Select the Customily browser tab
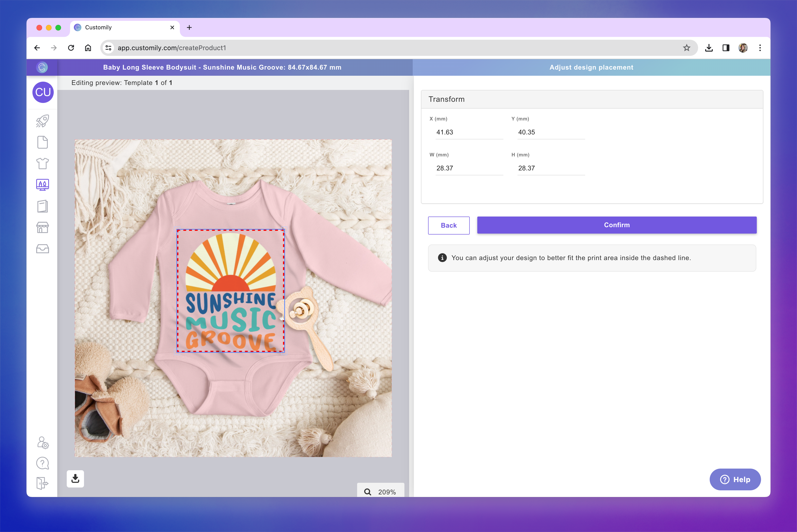The height and width of the screenshot is (532, 797). click(x=98, y=27)
